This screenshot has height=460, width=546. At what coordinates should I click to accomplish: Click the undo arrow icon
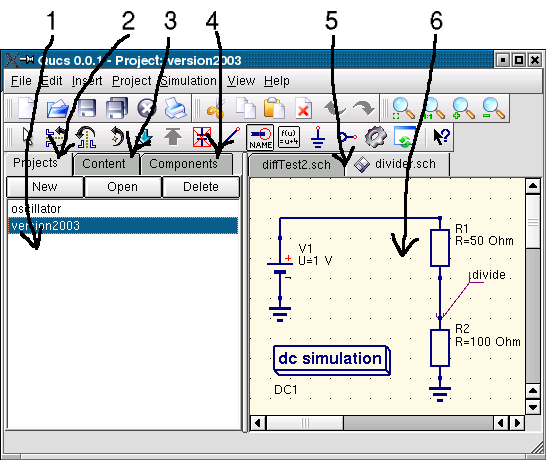pos(335,108)
